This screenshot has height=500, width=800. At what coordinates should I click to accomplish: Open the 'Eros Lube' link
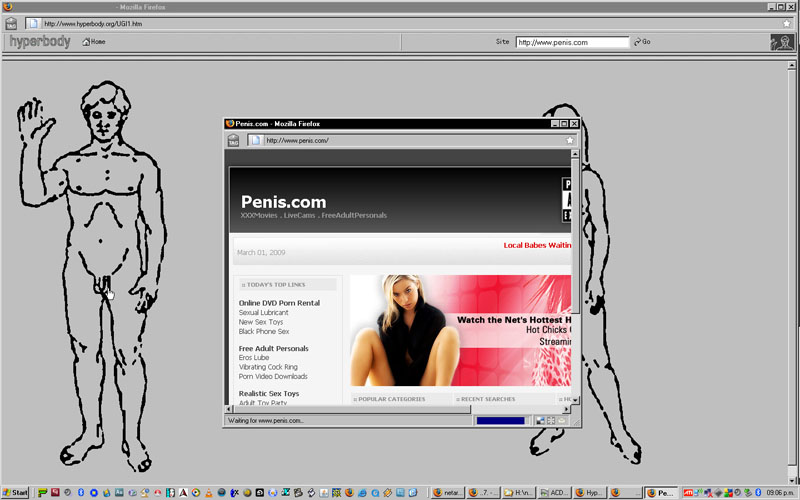point(254,358)
